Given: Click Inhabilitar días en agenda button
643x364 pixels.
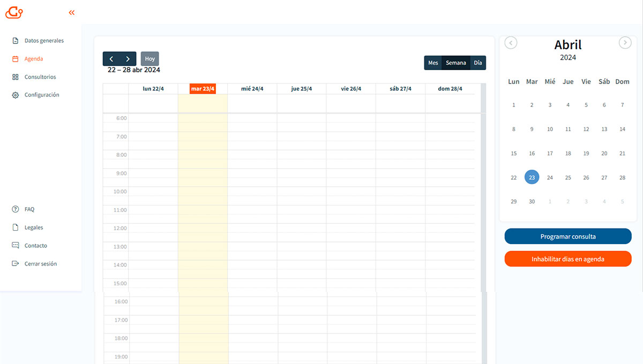Looking at the screenshot, I should (x=568, y=259).
